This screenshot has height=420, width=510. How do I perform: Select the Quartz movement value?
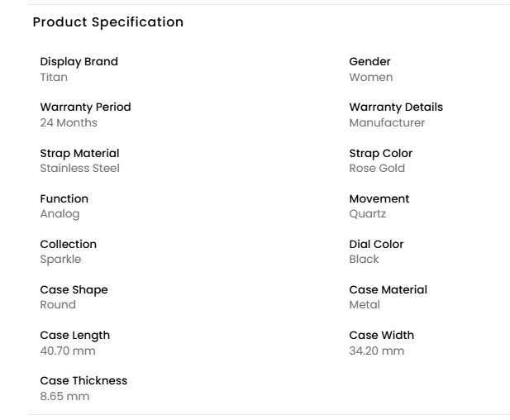[x=367, y=213]
